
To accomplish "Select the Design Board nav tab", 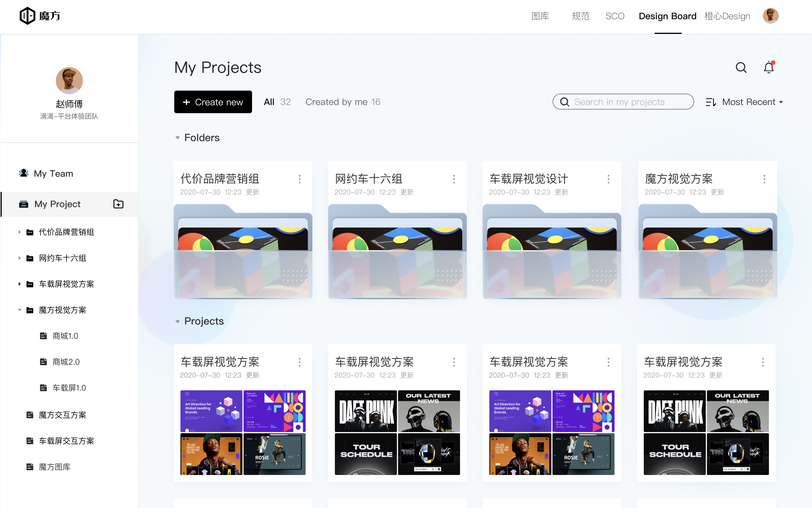I will pyautogui.click(x=667, y=16).
